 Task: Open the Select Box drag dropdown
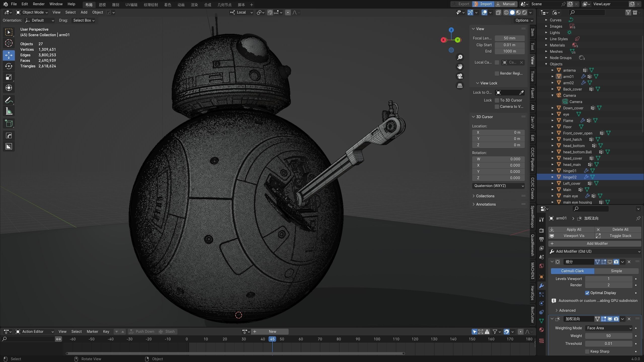(84, 20)
